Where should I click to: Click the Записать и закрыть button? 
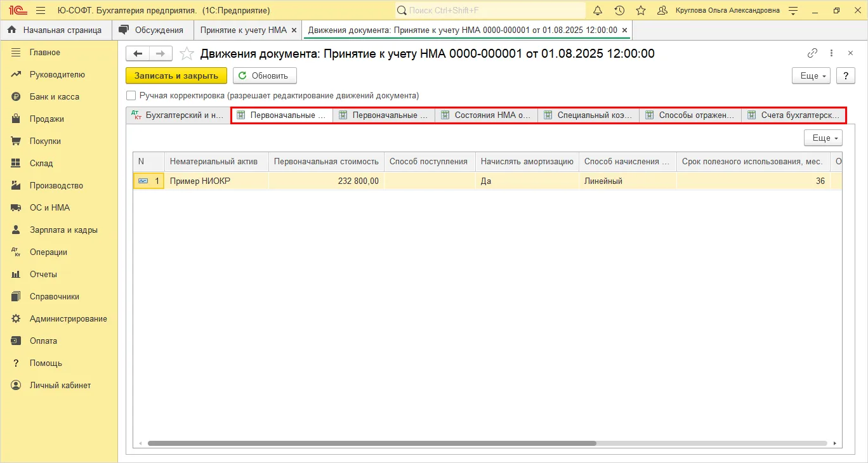point(176,75)
